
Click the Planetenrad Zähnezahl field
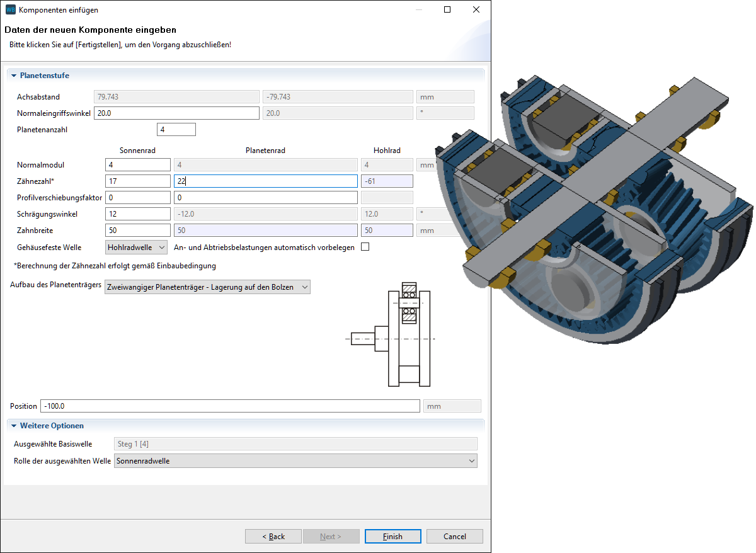265,181
